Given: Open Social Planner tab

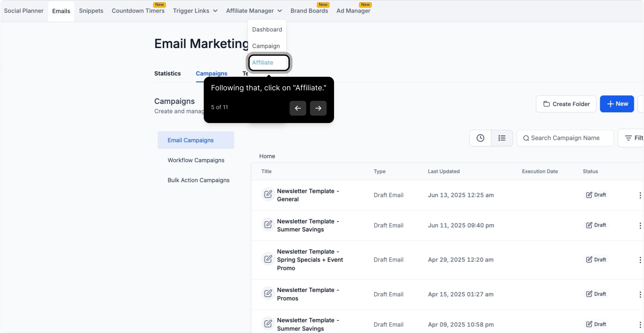Looking at the screenshot, I should coord(24,11).
